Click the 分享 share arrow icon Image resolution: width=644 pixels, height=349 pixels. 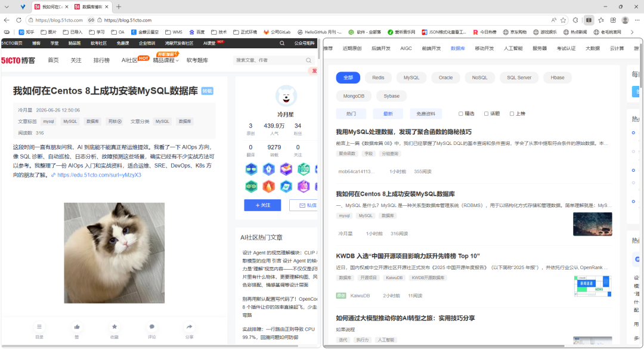pos(190,327)
